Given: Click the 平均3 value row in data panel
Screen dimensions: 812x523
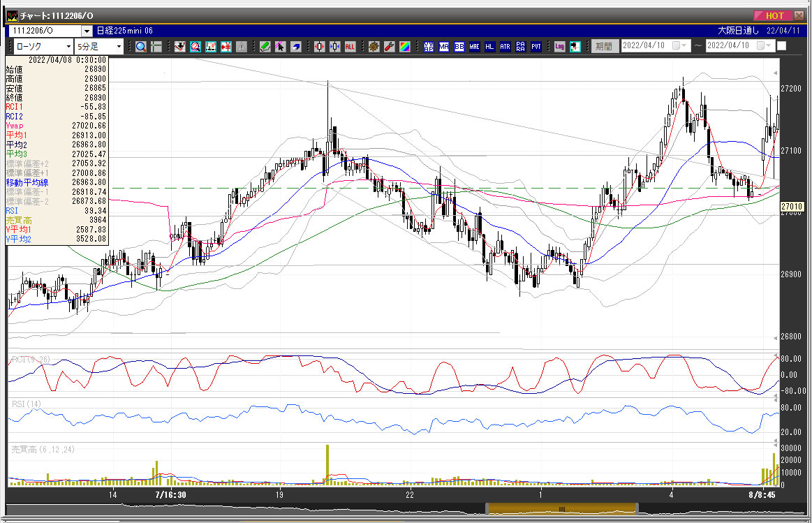Looking at the screenshot, I should point(56,154).
